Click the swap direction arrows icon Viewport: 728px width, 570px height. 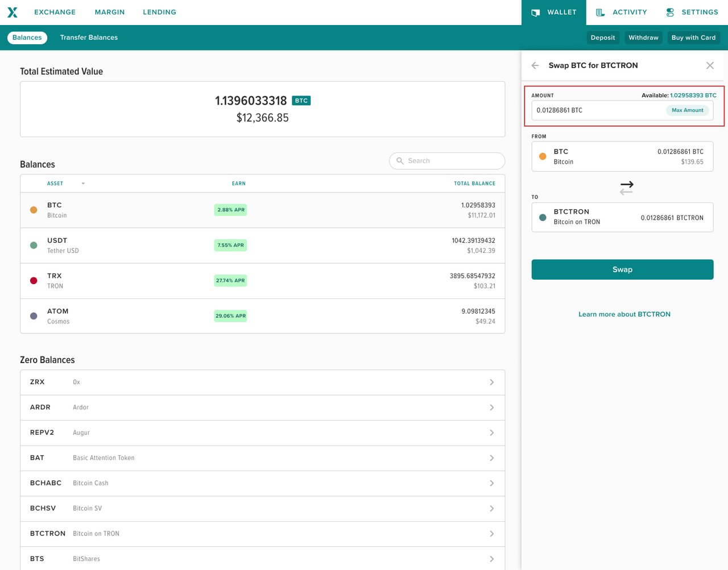[x=626, y=188]
